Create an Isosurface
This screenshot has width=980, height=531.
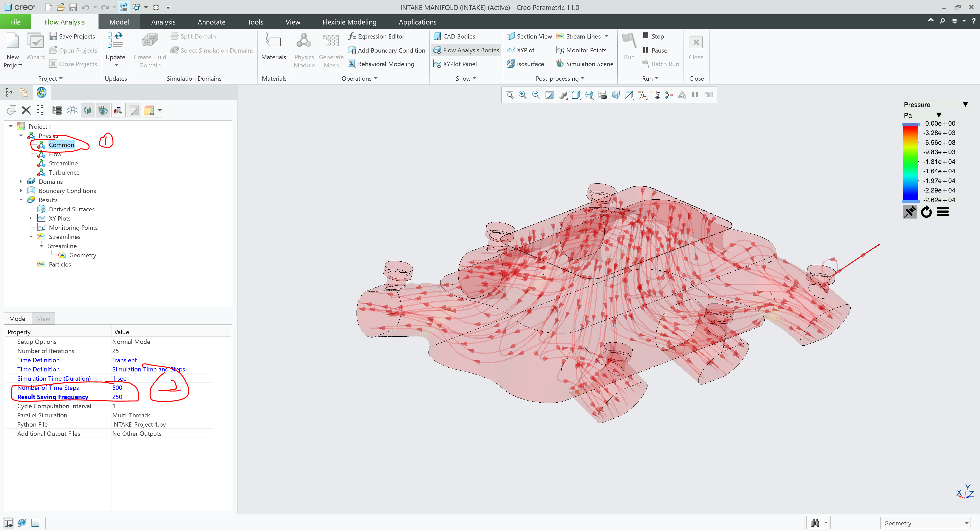525,64
